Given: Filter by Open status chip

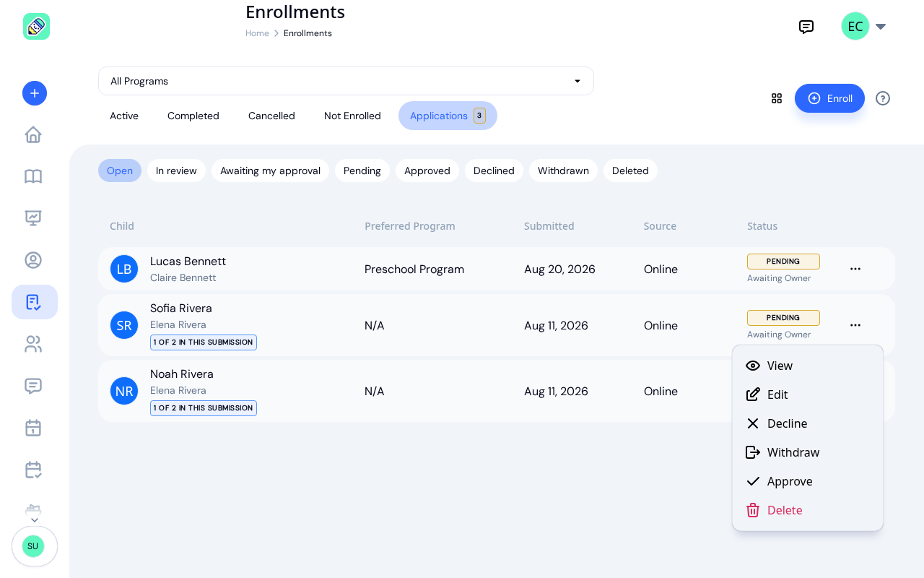Looking at the screenshot, I should tap(120, 171).
